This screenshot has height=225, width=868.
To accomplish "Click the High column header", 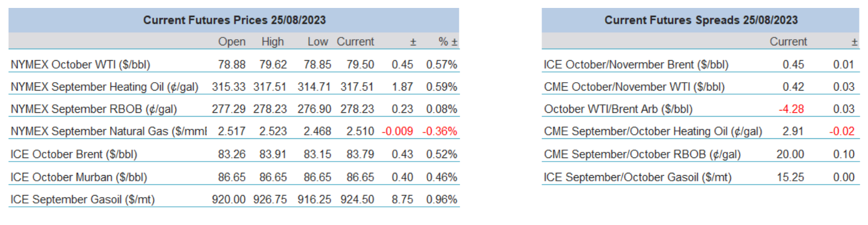I will (x=272, y=42).
